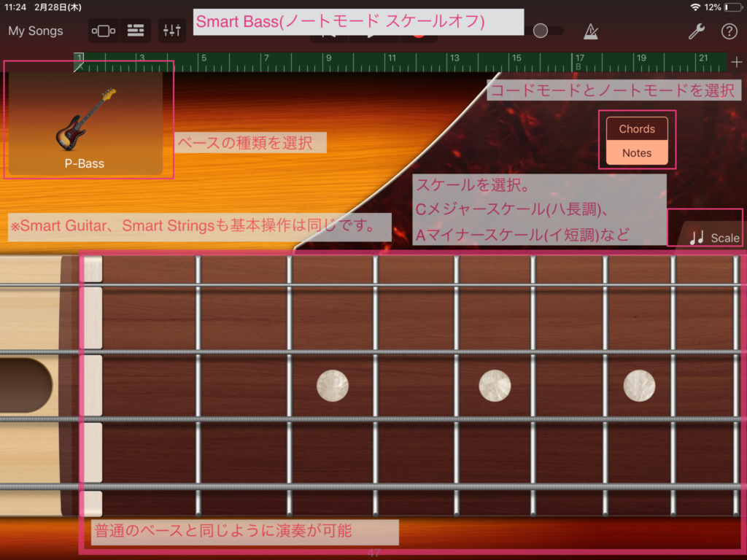Switch to Notes mode
The width and height of the screenshot is (747, 560).
tap(636, 153)
